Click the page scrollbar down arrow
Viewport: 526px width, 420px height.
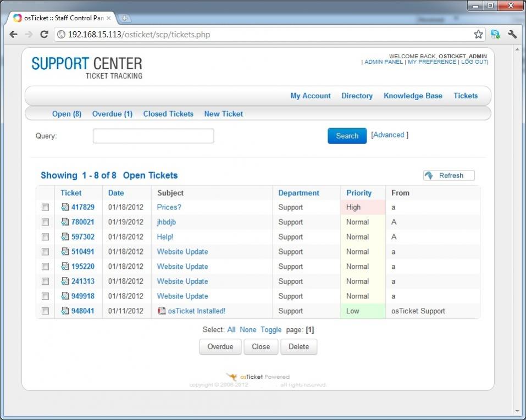click(x=517, y=411)
